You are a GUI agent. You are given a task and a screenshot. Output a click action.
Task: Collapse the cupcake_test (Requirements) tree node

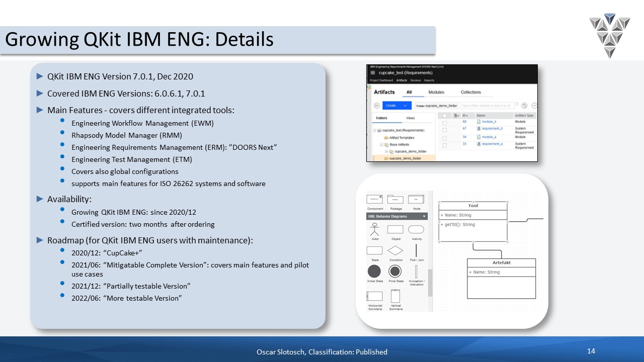(x=375, y=130)
